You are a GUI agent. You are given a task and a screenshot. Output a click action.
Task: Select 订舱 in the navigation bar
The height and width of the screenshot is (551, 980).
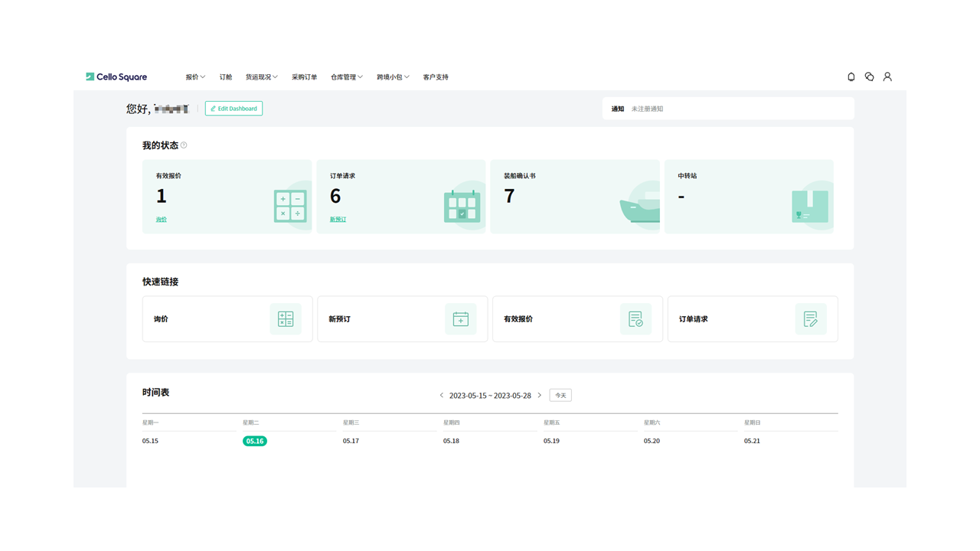[226, 77]
